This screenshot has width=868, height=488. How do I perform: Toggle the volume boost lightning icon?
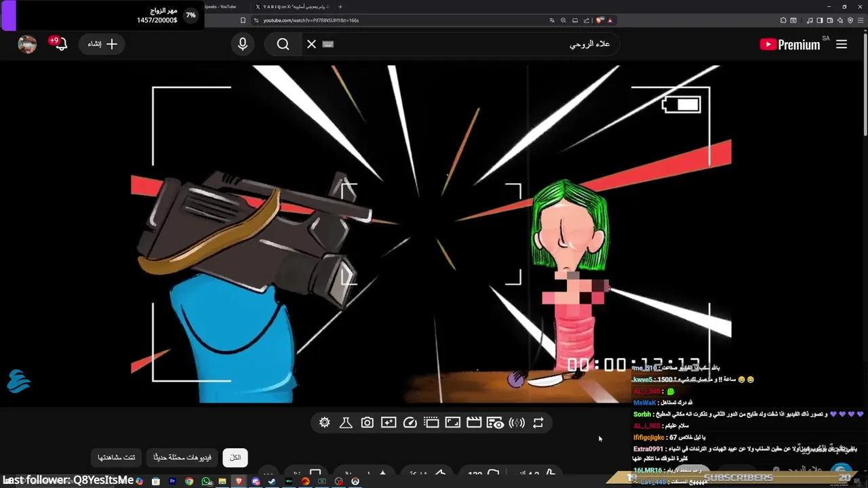(517, 423)
